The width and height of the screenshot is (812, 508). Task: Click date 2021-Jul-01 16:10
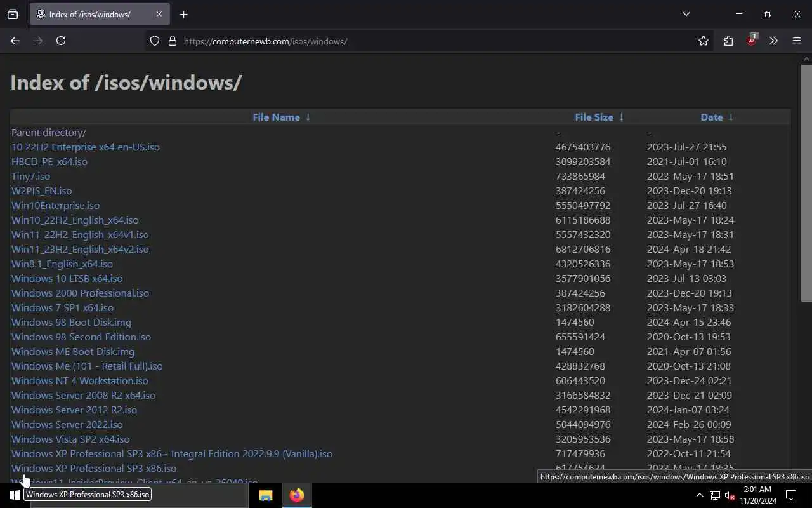point(687,161)
